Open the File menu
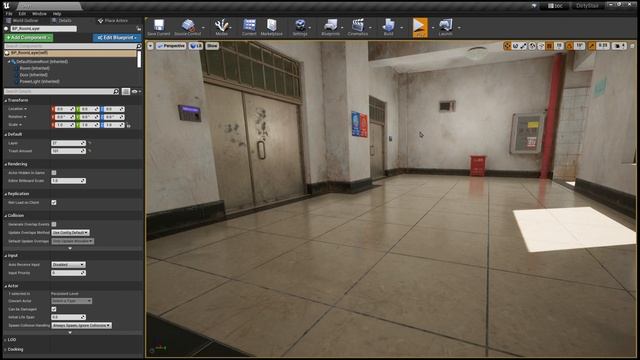Viewport: 640px width, 360px height. click(9, 14)
